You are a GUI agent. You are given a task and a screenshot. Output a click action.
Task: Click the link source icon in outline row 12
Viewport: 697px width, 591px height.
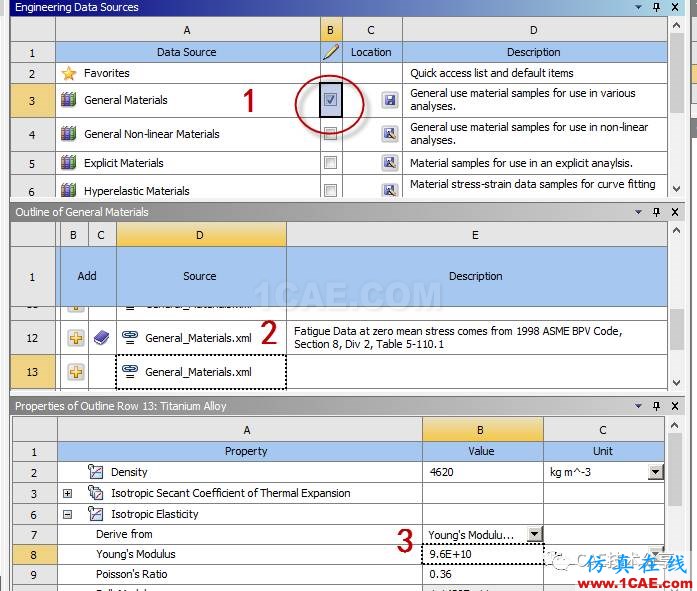(130, 337)
